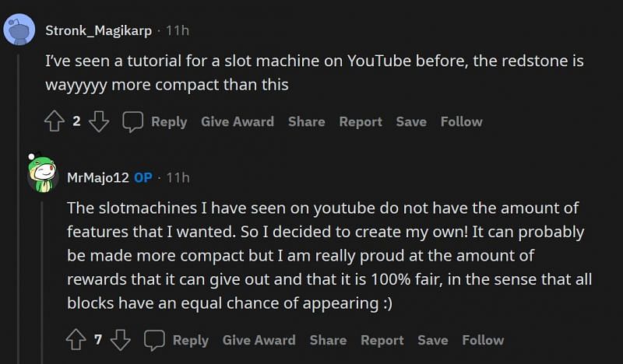Give Award to Stronk_Magikarp's comment
The width and height of the screenshot is (623, 364).
pyautogui.click(x=238, y=121)
